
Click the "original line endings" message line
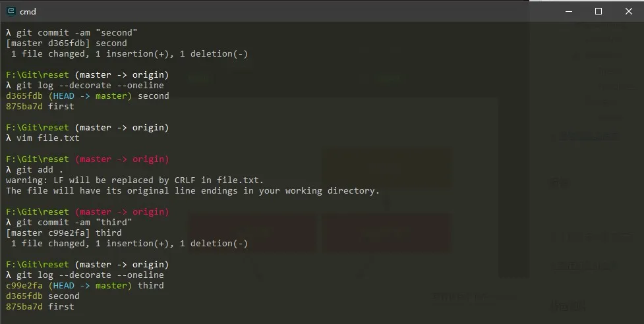192,191
